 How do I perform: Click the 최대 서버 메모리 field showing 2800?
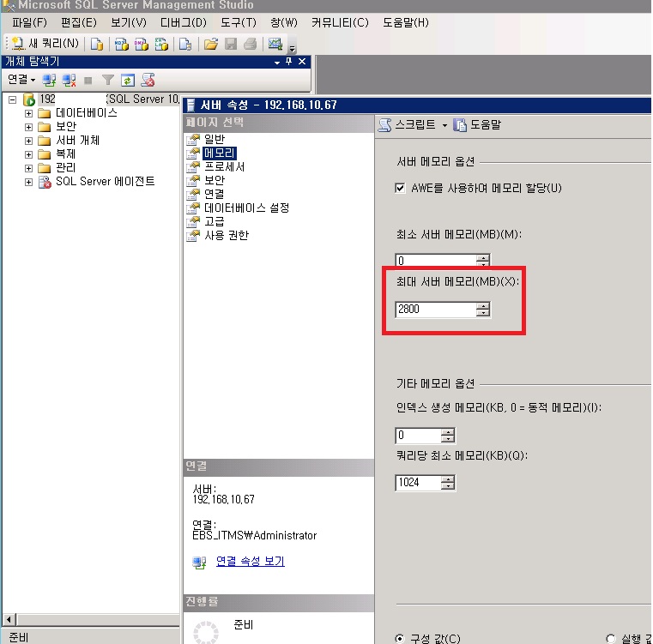(x=436, y=310)
